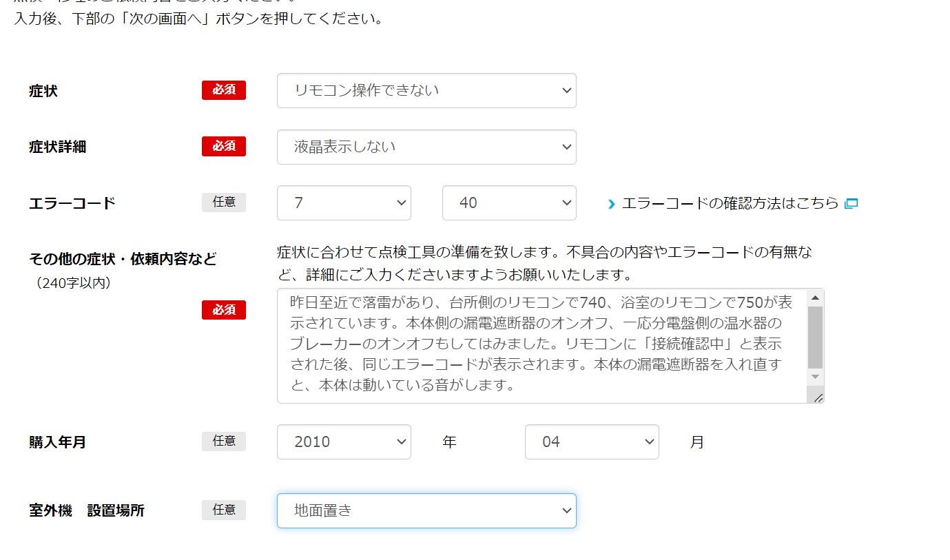Image resolution: width=950 pixels, height=560 pixels.
Task: Click the 室外機 設置場所 field label
Action: click(87, 511)
